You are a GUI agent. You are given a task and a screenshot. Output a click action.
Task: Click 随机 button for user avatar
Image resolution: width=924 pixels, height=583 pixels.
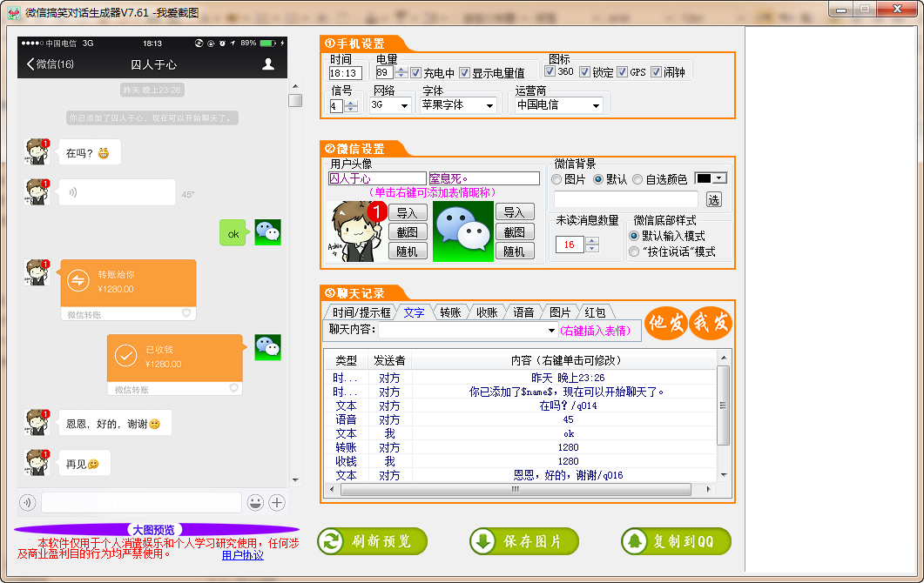(x=408, y=251)
